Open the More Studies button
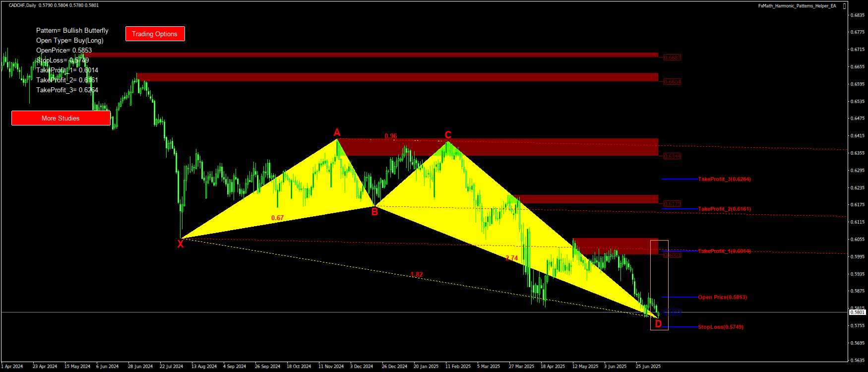Viewport: 868px width, 372px height. (61, 118)
